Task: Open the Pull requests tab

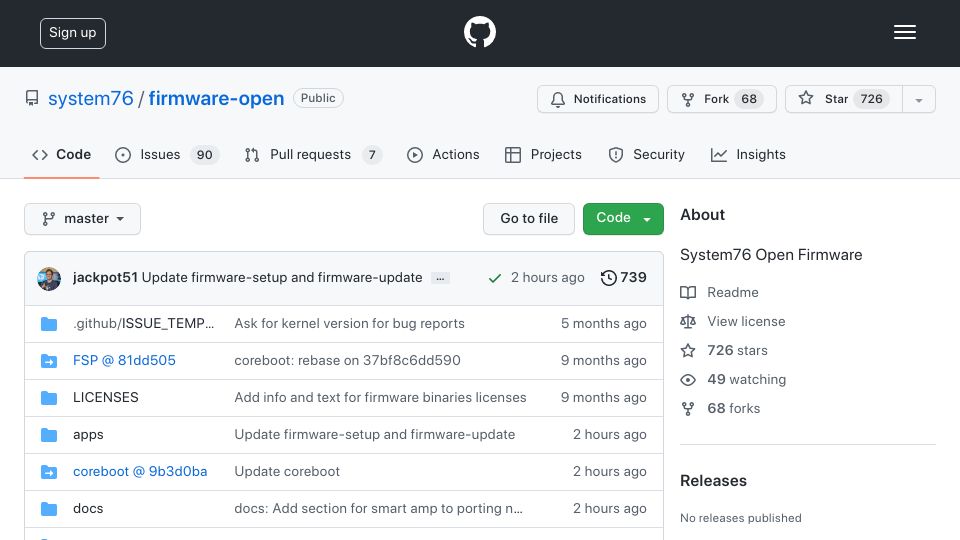Action: (313, 155)
